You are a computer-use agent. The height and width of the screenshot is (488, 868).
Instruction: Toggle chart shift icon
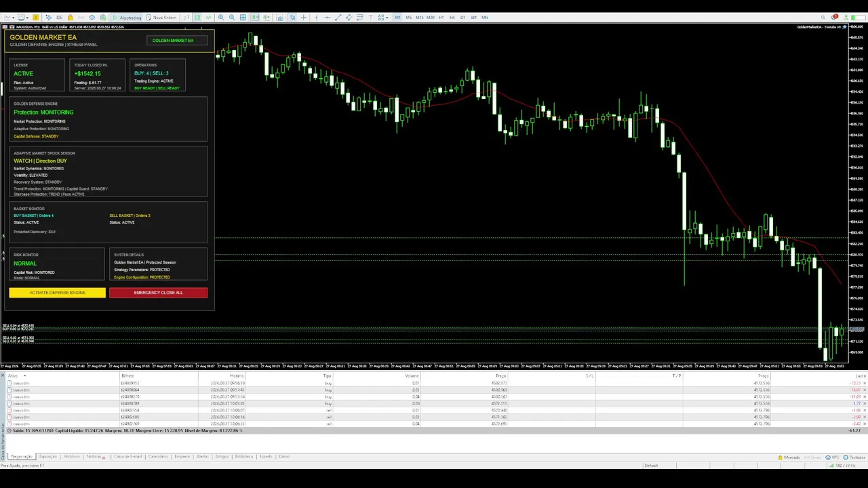(x=265, y=18)
